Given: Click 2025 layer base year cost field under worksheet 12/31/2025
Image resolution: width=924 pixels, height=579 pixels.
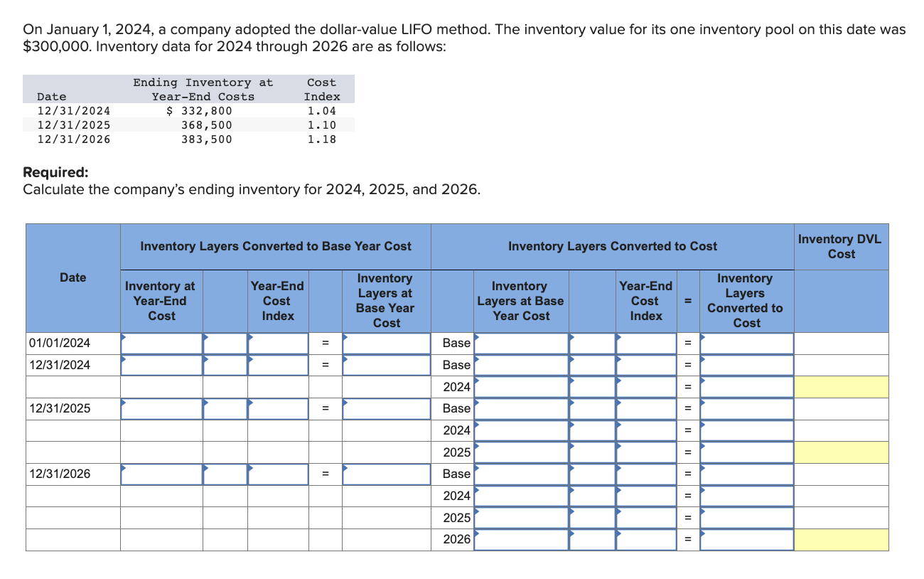Looking at the screenshot, I should 521,452.
